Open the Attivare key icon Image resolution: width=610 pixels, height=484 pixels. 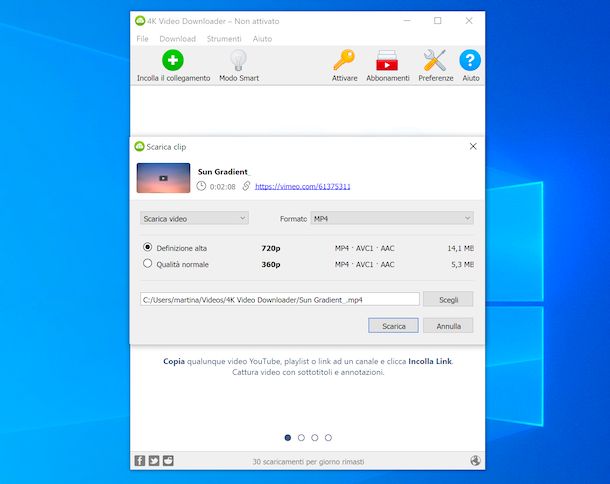tap(344, 60)
